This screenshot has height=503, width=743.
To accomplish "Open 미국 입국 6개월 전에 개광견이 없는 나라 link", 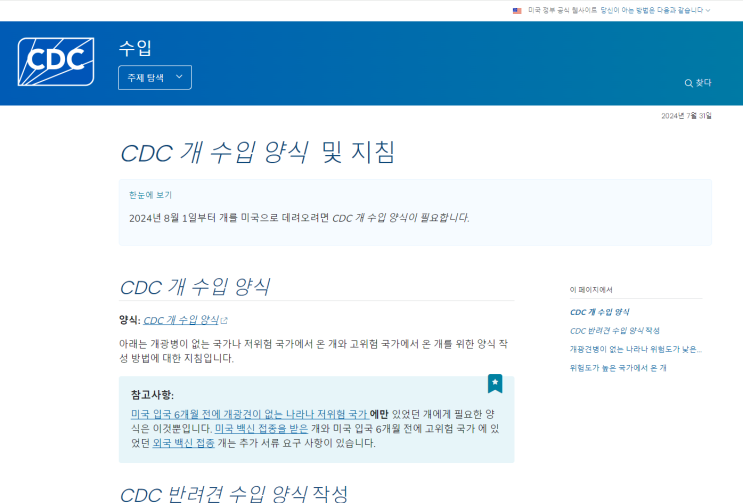I will (x=250, y=414).
